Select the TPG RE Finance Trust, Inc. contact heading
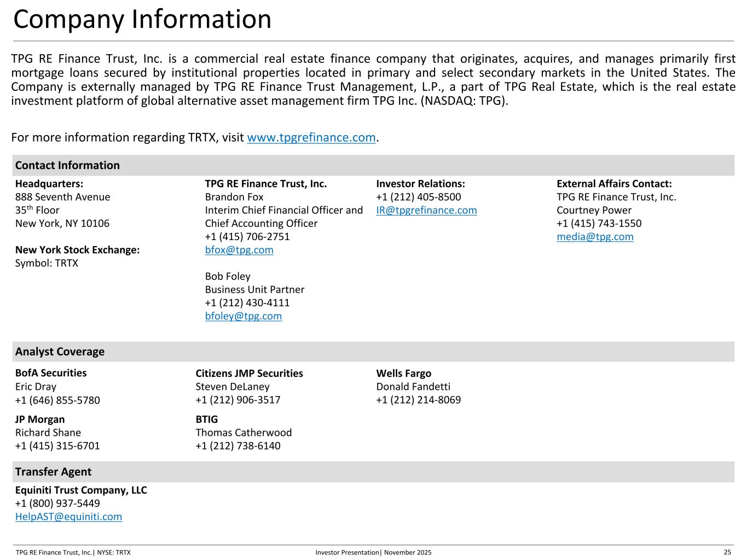 click(266, 184)
